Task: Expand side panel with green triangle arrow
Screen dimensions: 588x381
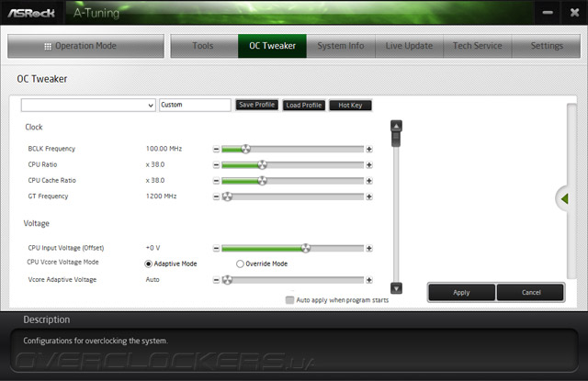Action: tap(564, 198)
